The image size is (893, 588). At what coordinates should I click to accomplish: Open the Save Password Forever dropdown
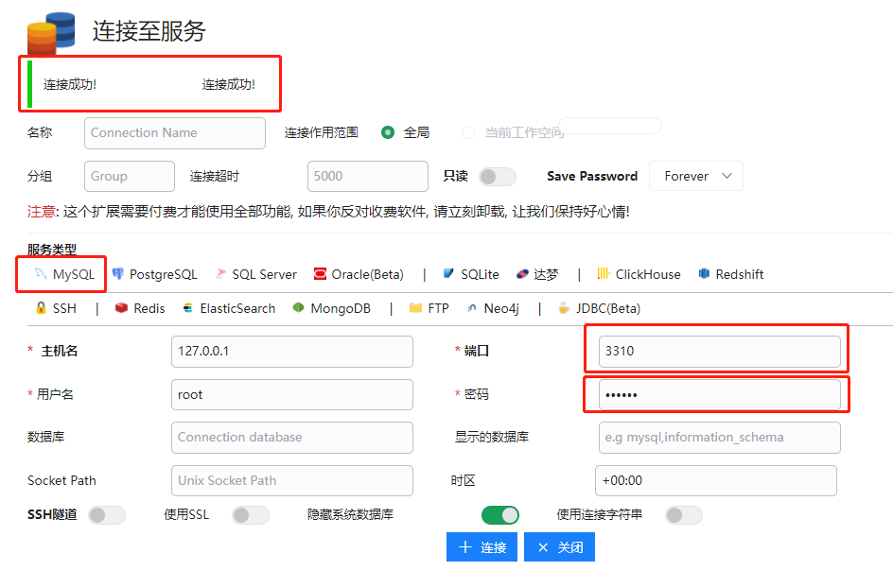[696, 176]
